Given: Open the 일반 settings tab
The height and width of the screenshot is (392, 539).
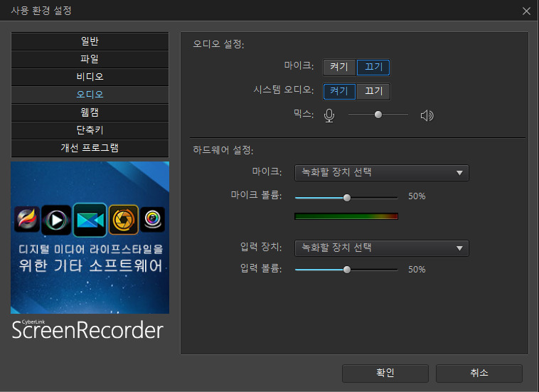Looking at the screenshot, I should coord(90,41).
